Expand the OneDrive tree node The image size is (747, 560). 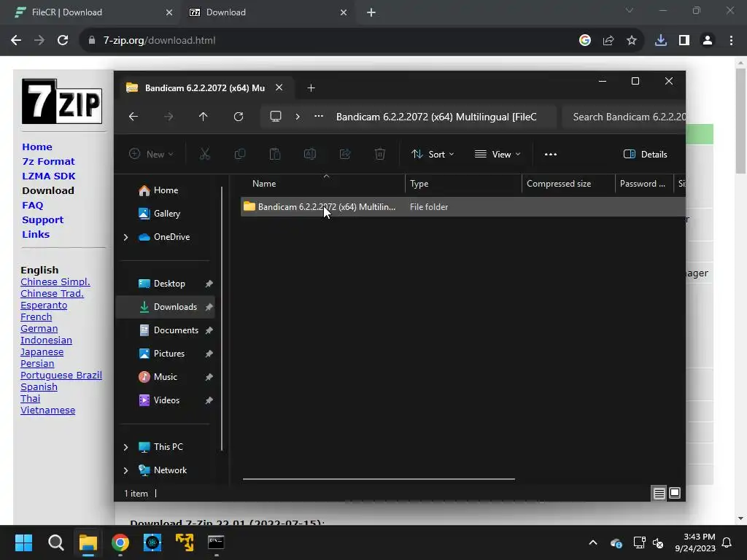click(125, 237)
